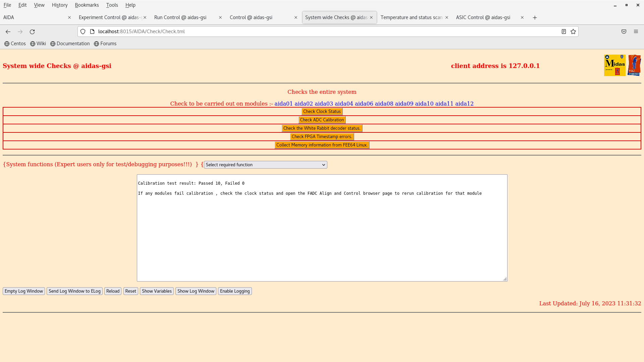Click the browser reload page icon
The image size is (644, 362).
(x=32, y=32)
